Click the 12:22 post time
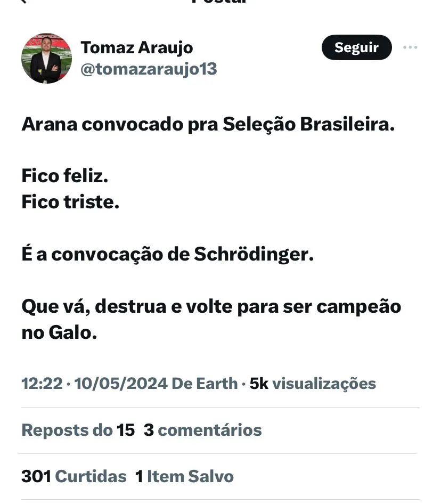Image resolution: width=441 pixels, height=504 pixels. 42,383
